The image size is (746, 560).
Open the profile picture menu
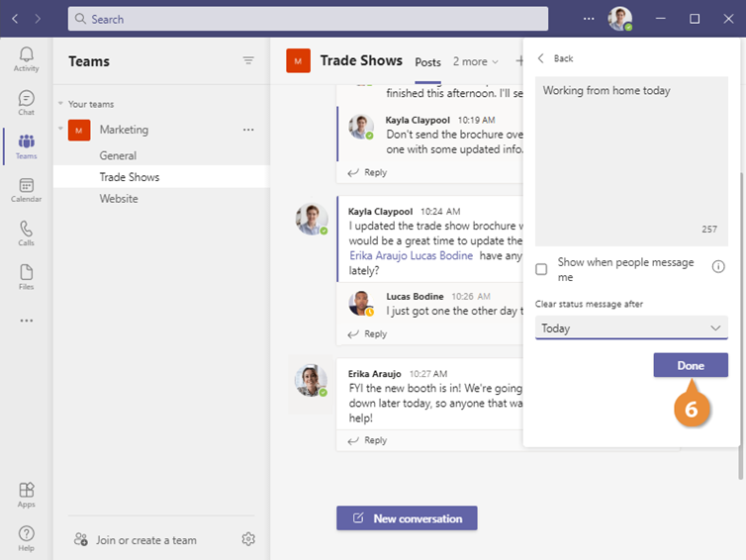(x=620, y=19)
